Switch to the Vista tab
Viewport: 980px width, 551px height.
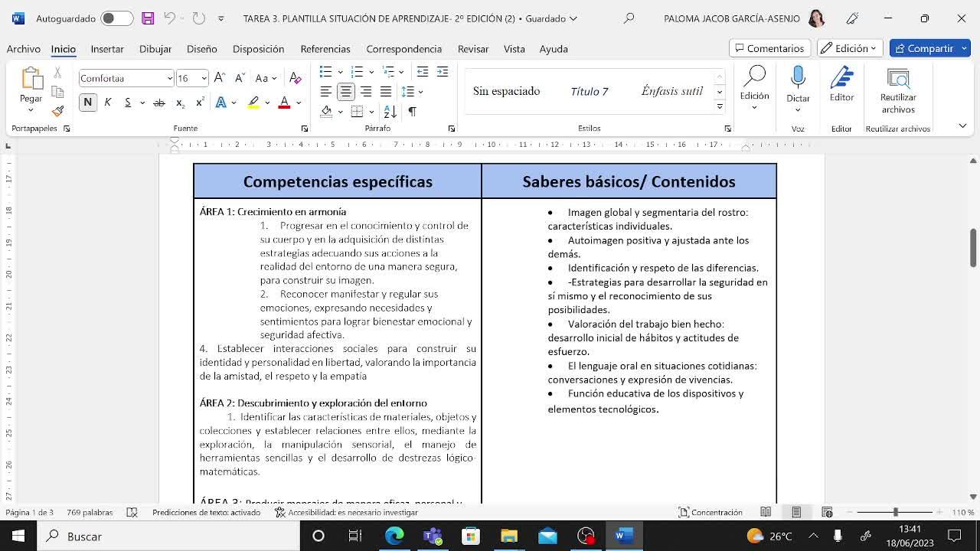514,48
